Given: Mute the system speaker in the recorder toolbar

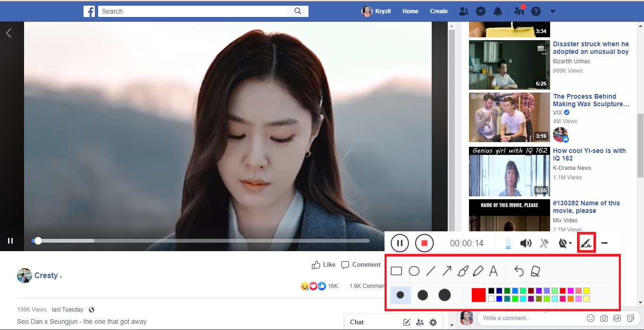Looking at the screenshot, I should point(526,243).
